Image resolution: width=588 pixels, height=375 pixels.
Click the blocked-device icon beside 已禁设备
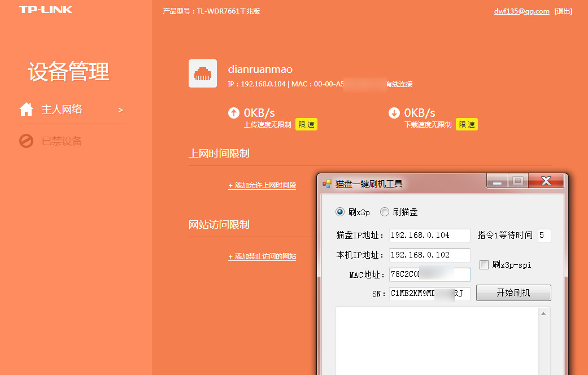tap(26, 141)
